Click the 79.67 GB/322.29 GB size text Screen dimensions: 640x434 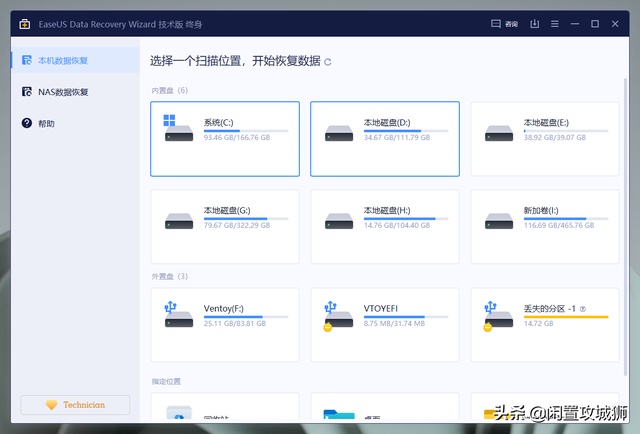pyautogui.click(x=237, y=225)
